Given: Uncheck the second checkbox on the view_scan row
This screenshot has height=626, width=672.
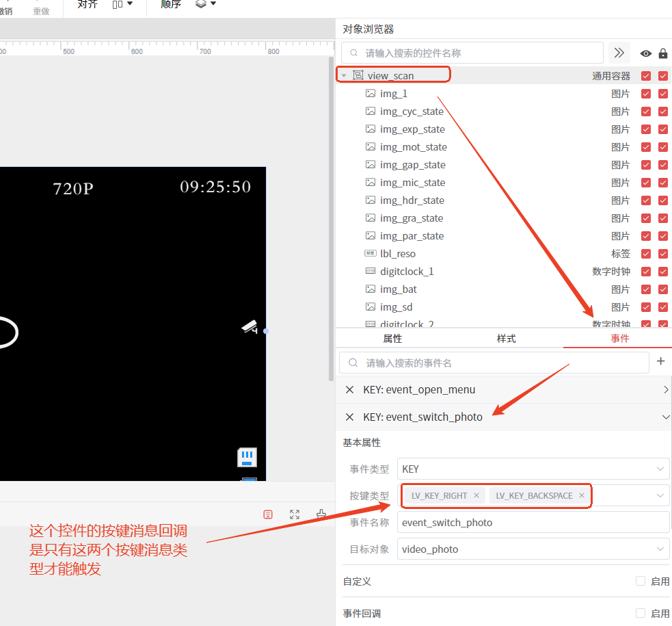Looking at the screenshot, I should pyautogui.click(x=663, y=76).
